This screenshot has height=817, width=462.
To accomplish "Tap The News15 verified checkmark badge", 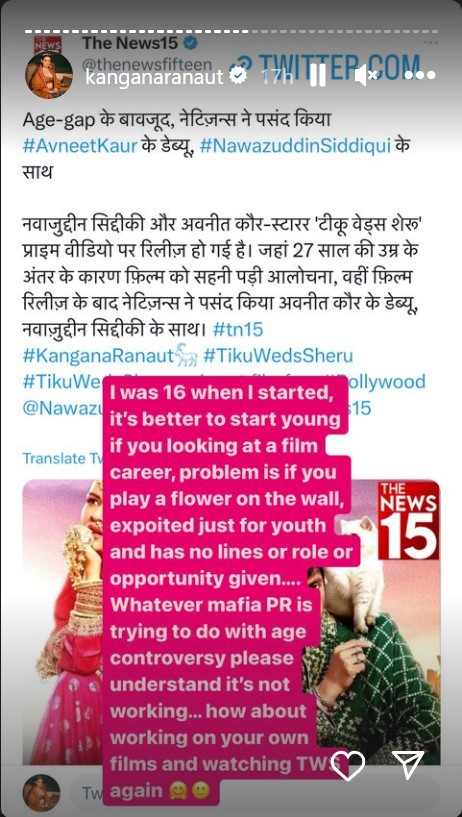I will 190,44.
